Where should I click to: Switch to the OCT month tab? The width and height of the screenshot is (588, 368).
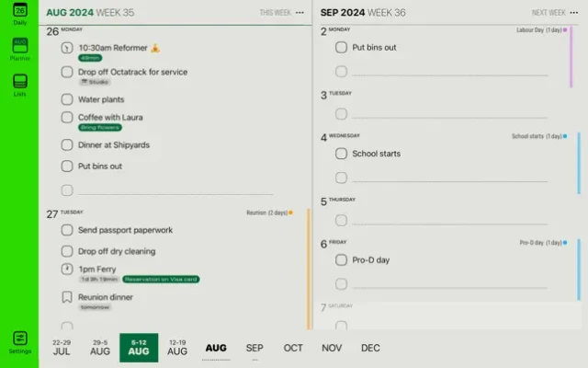click(x=293, y=348)
